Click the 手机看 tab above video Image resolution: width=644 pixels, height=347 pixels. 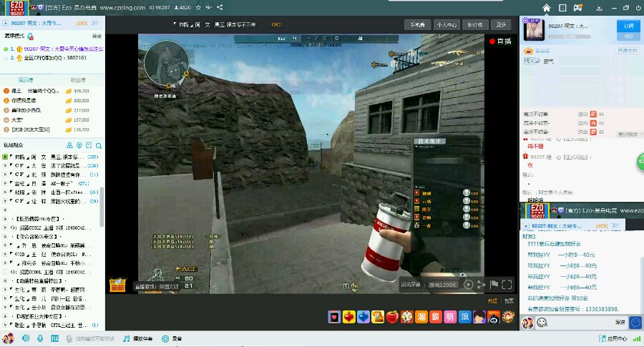click(417, 24)
